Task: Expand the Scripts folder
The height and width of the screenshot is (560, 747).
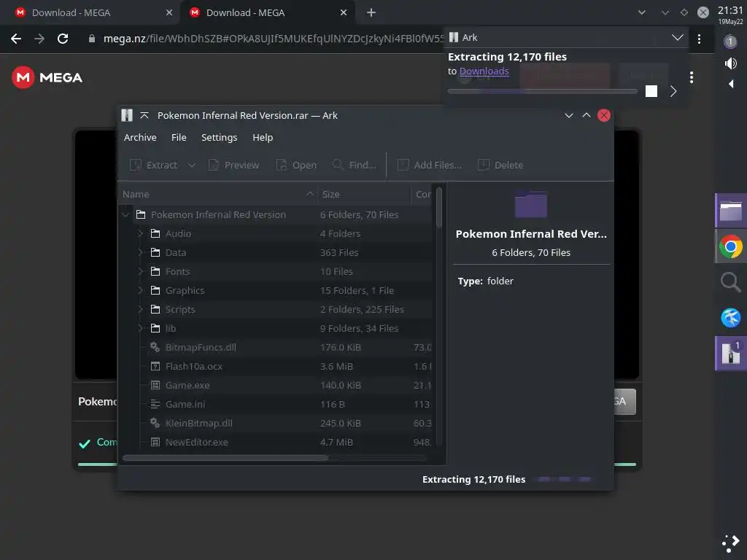Action: 141,309
